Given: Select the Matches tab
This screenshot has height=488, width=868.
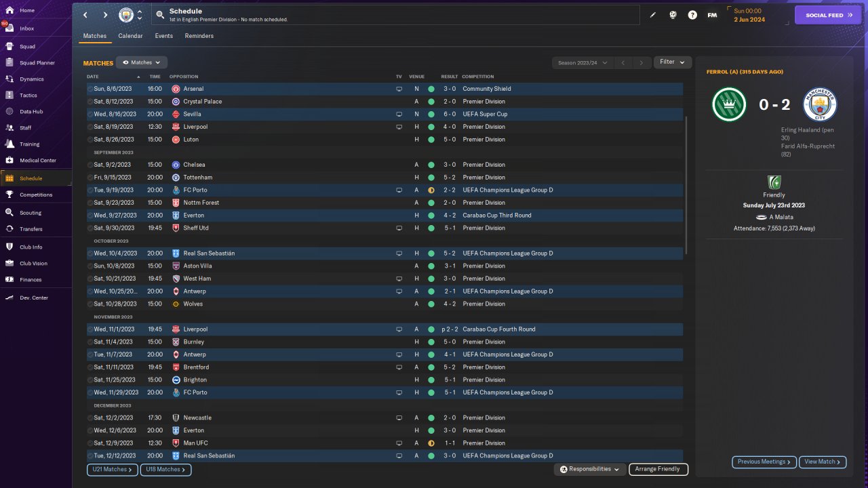Looking at the screenshot, I should pos(95,36).
